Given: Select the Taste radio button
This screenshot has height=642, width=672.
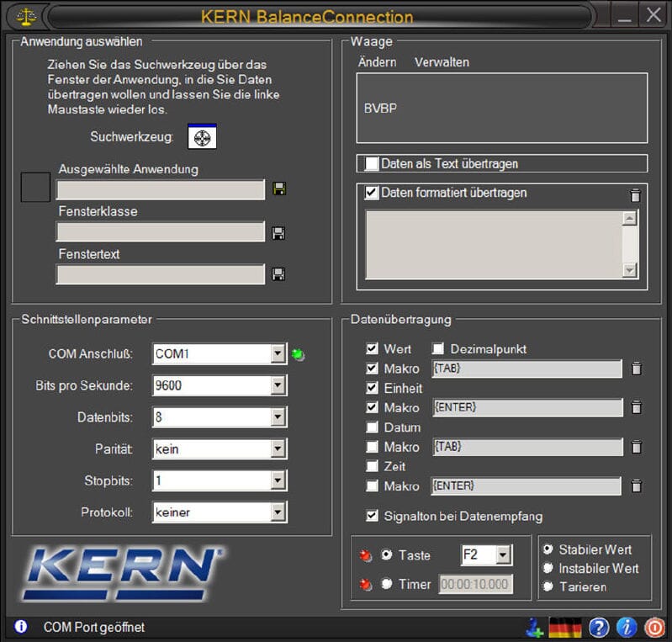Looking at the screenshot, I should point(387,555).
